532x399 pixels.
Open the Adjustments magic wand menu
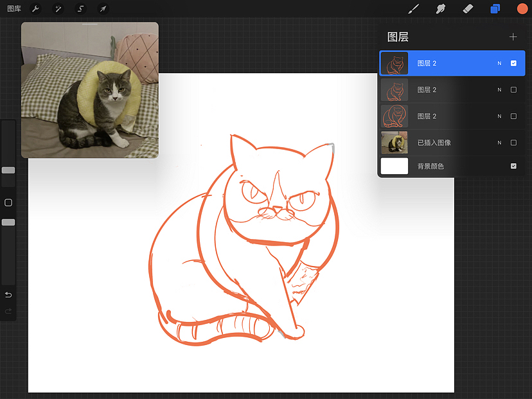(x=58, y=9)
